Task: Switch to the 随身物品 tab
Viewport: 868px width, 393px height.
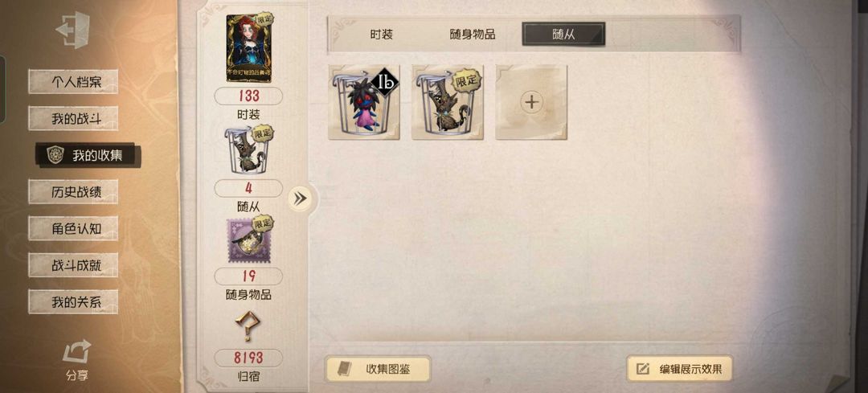Action: point(473,35)
